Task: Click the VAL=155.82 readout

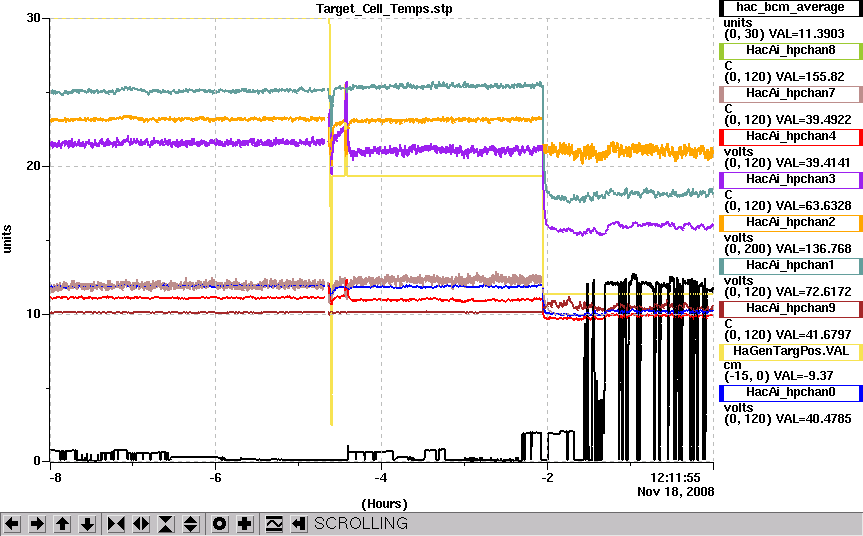Action: (810, 77)
